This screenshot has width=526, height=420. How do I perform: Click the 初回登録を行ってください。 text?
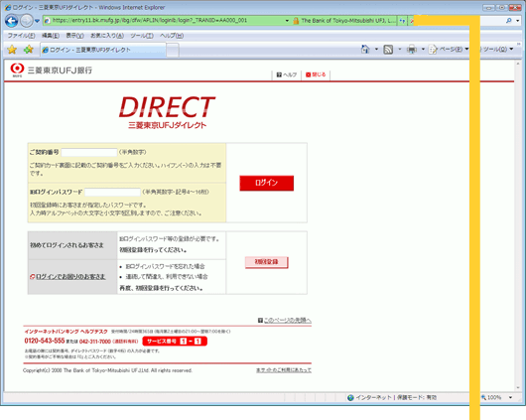click(153, 250)
